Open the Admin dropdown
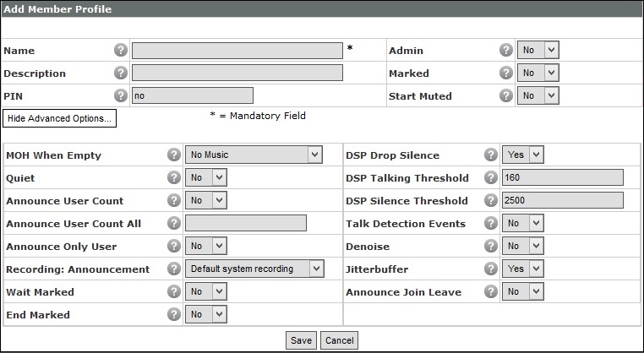644x353 pixels. (x=538, y=50)
